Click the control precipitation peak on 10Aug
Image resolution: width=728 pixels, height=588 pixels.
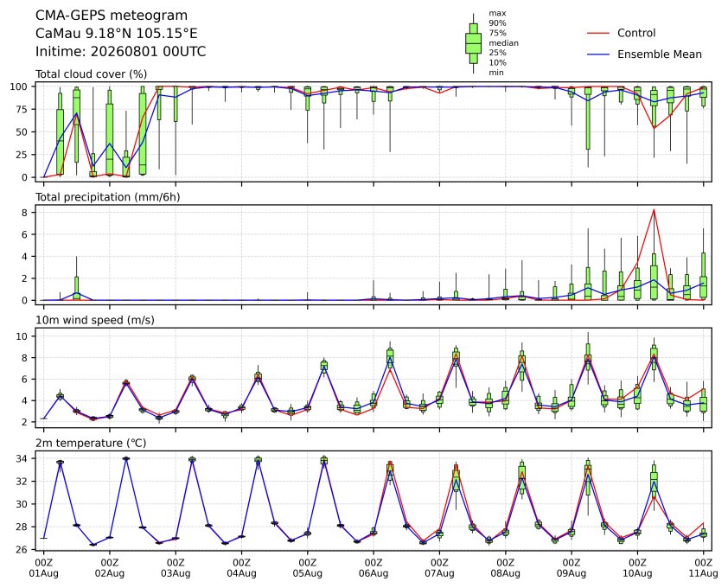654,209
